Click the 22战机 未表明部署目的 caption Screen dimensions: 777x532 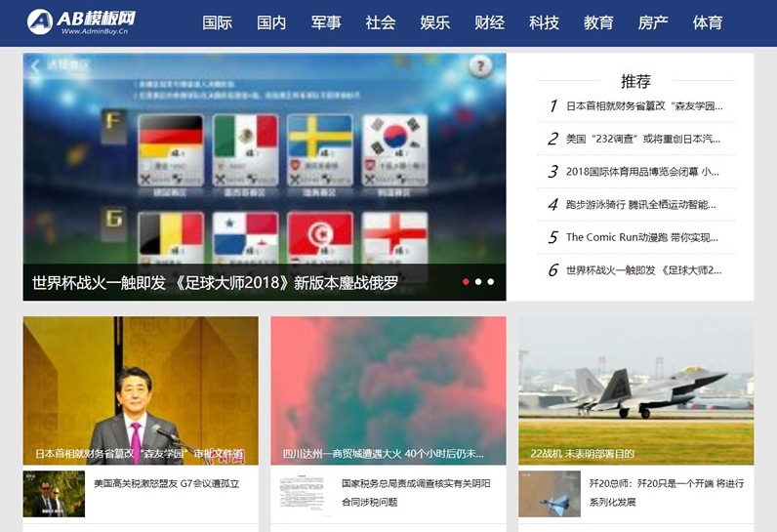click(582, 454)
